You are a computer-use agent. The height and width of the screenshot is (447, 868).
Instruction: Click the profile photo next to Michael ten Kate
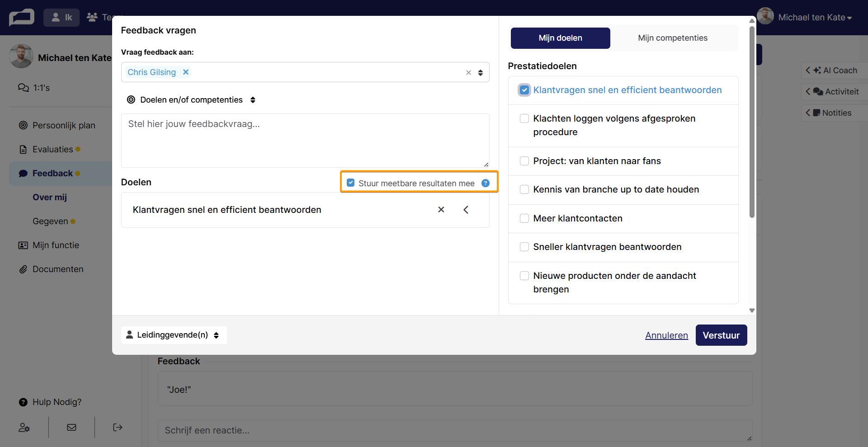(x=21, y=56)
